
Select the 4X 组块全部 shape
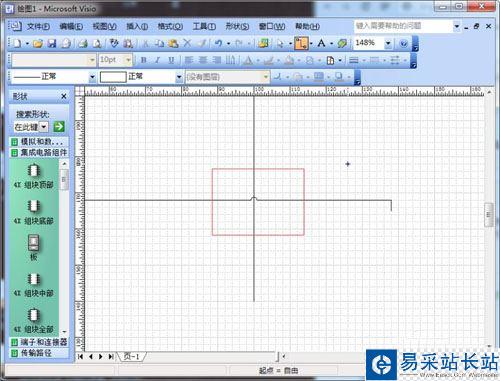(33, 321)
